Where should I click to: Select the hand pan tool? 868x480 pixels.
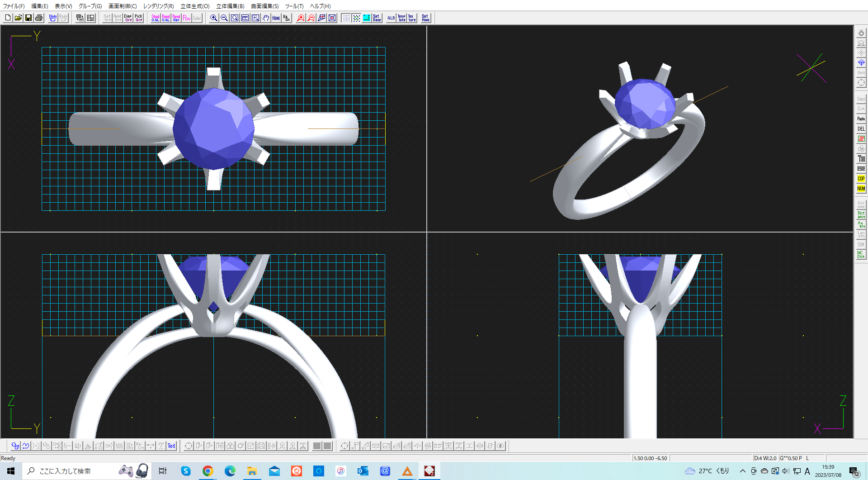tap(266, 18)
